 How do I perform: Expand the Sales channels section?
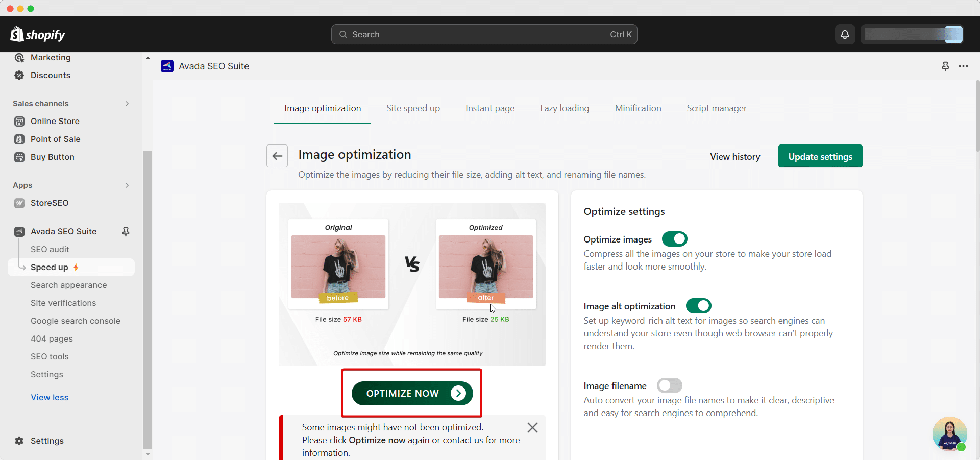(127, 104)
